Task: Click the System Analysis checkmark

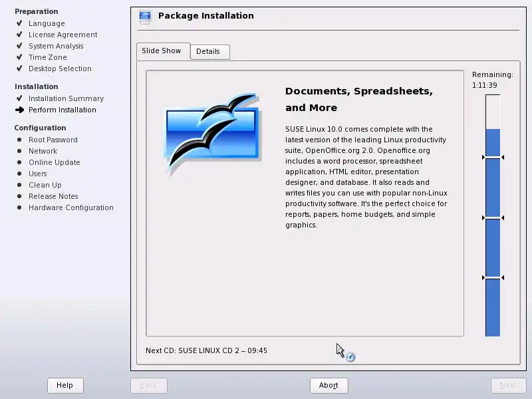Action: [x=19, y=45]
